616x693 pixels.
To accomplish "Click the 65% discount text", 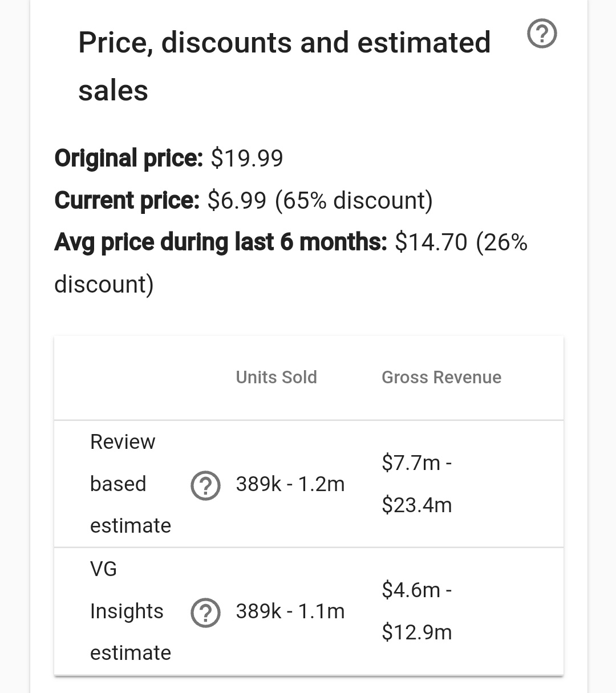I will 354,200.
